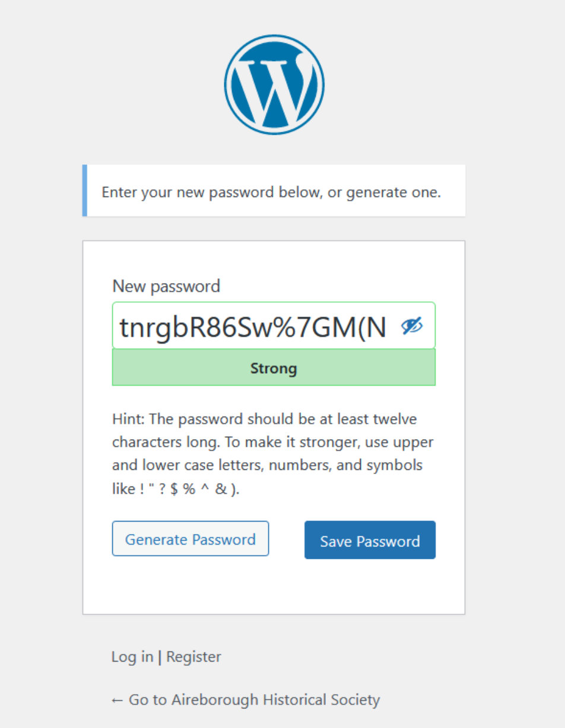Click the word "Strong" in the meter

[273, 368]
